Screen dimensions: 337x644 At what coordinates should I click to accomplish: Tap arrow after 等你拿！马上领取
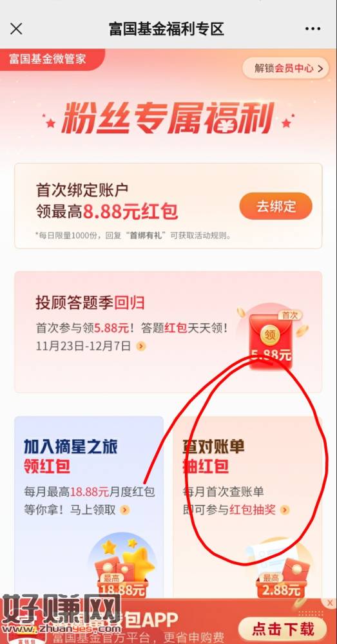(125, 510)
